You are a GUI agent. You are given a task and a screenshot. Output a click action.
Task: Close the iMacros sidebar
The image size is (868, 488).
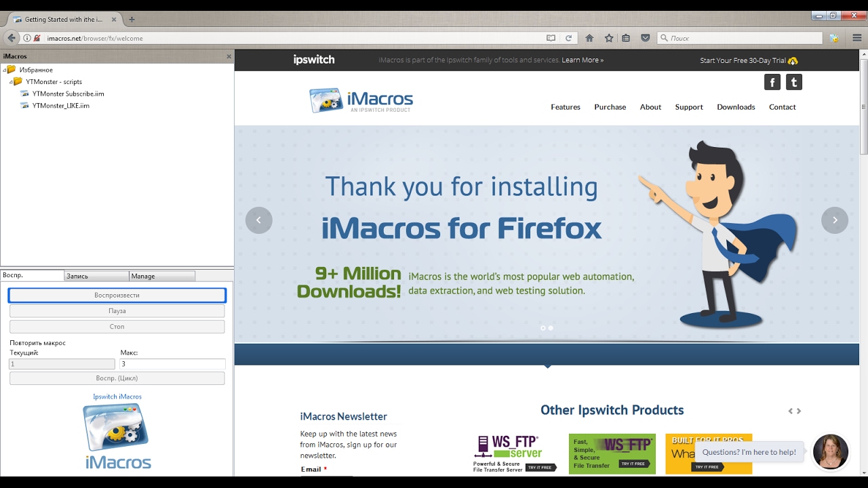click(x=229, y=56)
